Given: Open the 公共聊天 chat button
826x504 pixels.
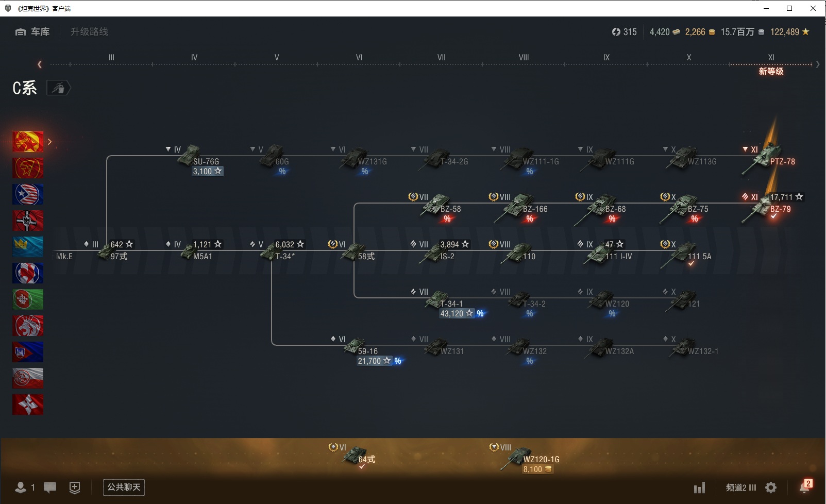Looking at the screenshot, I should (x=124, y=487).
